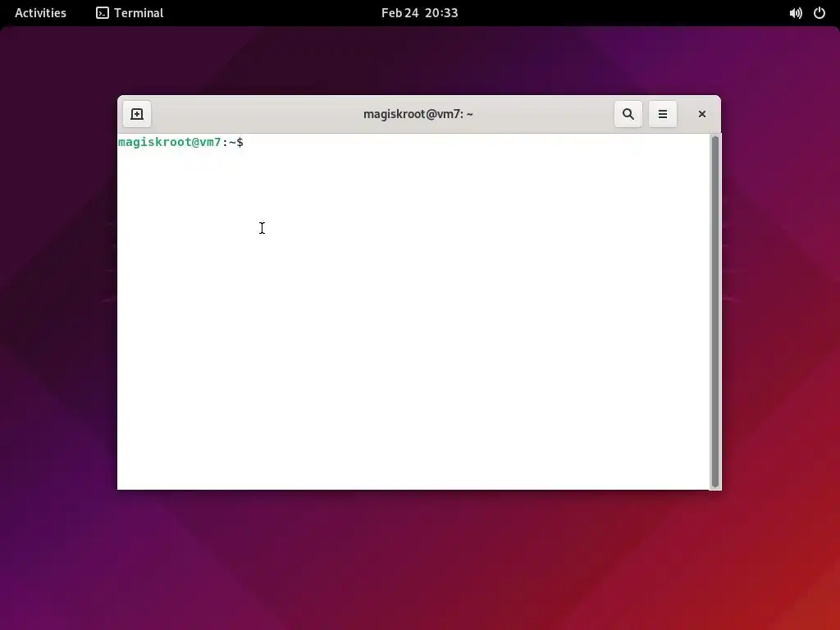Open the Activities overview

tap(41, 13)
